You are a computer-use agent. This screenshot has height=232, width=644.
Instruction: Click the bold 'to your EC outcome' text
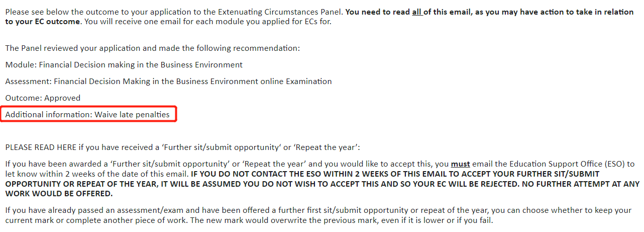click(x=42, y=22)
